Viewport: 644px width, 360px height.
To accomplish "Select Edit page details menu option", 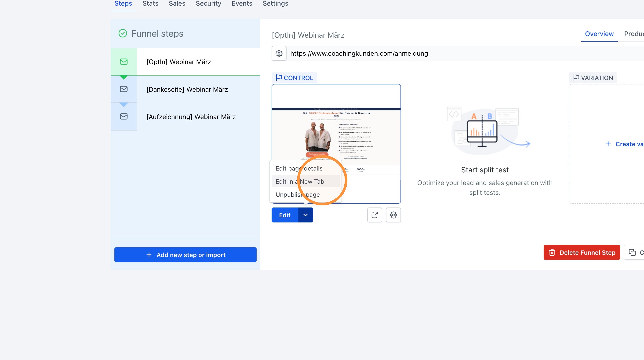I will 299,168.
